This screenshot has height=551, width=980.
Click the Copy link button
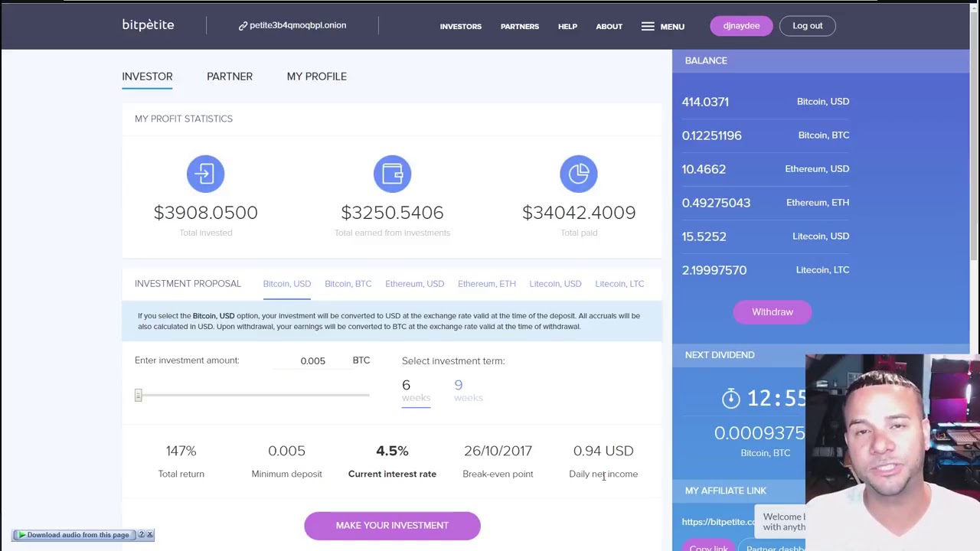(x=708, y=547)
